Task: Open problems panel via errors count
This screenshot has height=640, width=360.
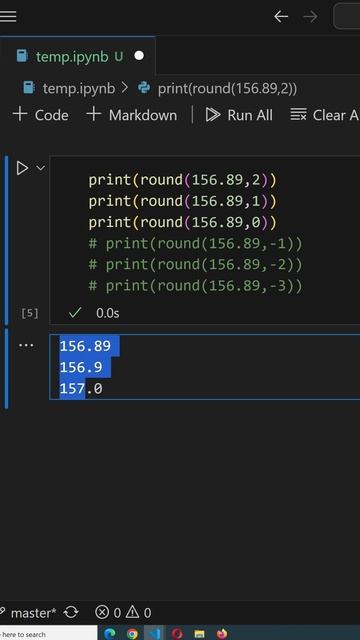Action: click(108, 613)
